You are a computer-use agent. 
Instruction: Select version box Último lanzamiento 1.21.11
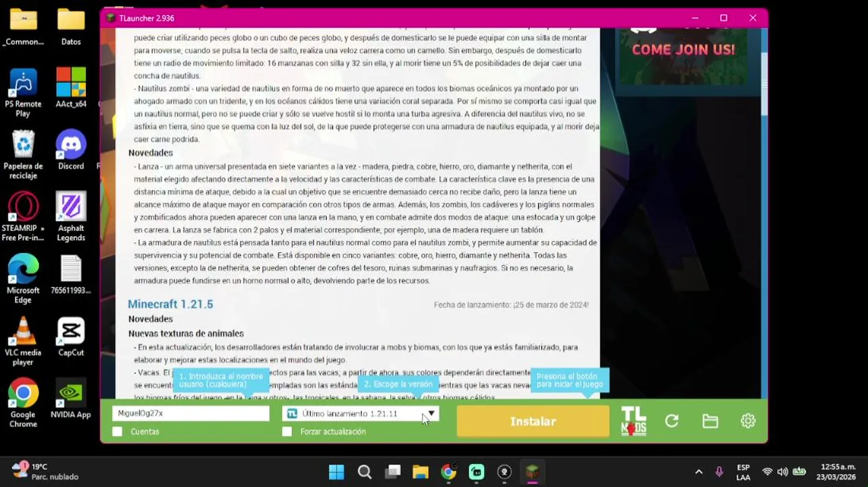[x=360, y=413]
